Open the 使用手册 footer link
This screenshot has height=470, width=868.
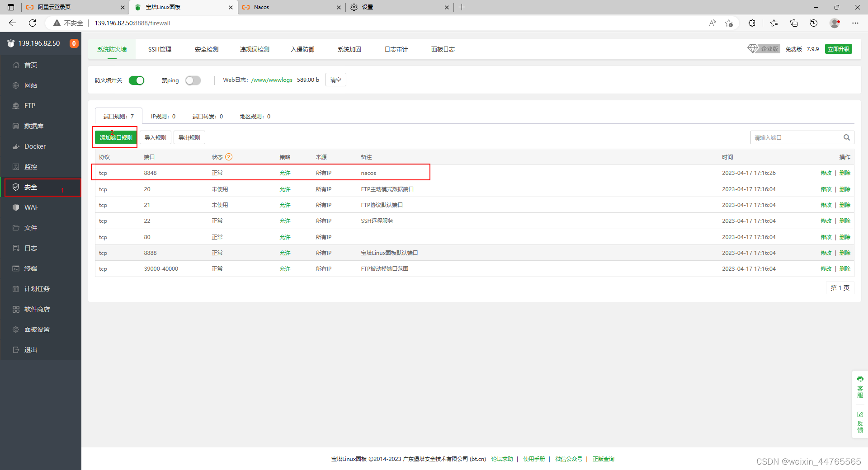click(x=534, y=459)
